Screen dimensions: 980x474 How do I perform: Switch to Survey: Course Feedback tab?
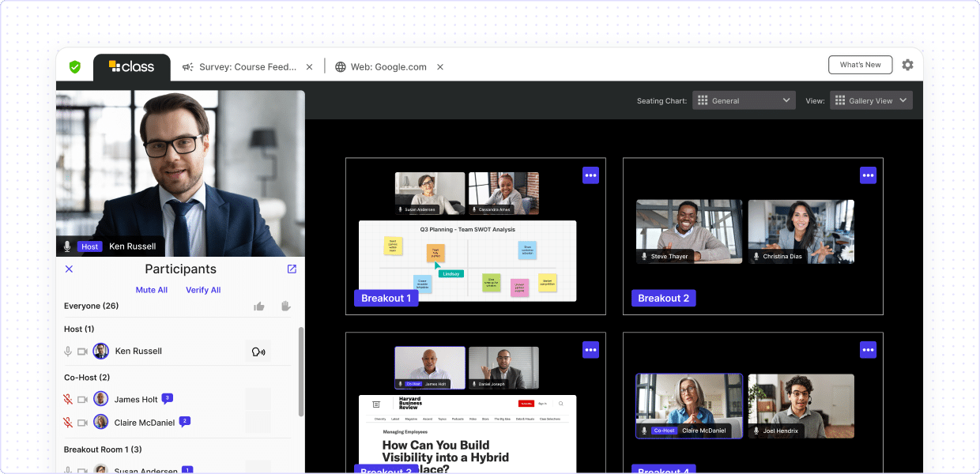(240, 67)
